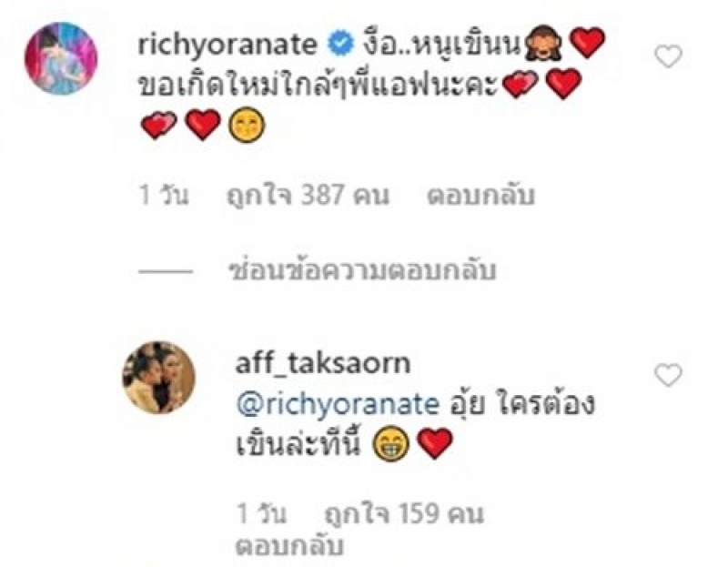Click the dash line beside ซ่อนข้อความตอบกลับ
The width and height of the screenshot is (728, 567).
[x=166, y=271]
